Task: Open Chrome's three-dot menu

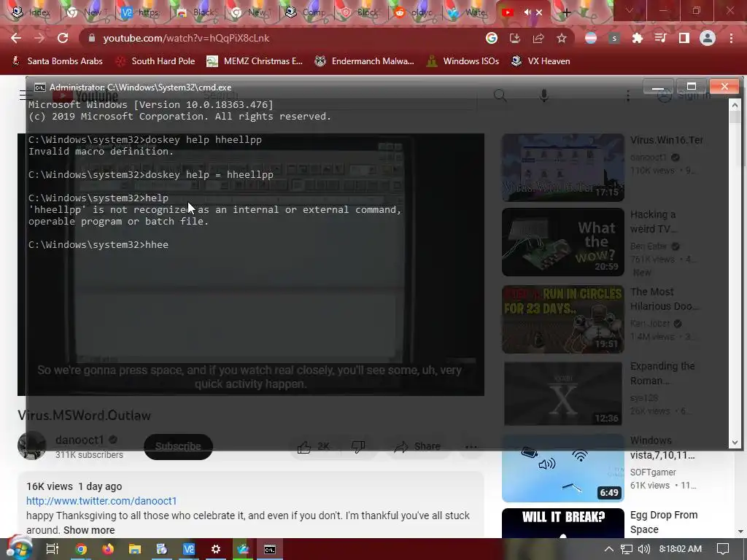Action: click(731, 38)
